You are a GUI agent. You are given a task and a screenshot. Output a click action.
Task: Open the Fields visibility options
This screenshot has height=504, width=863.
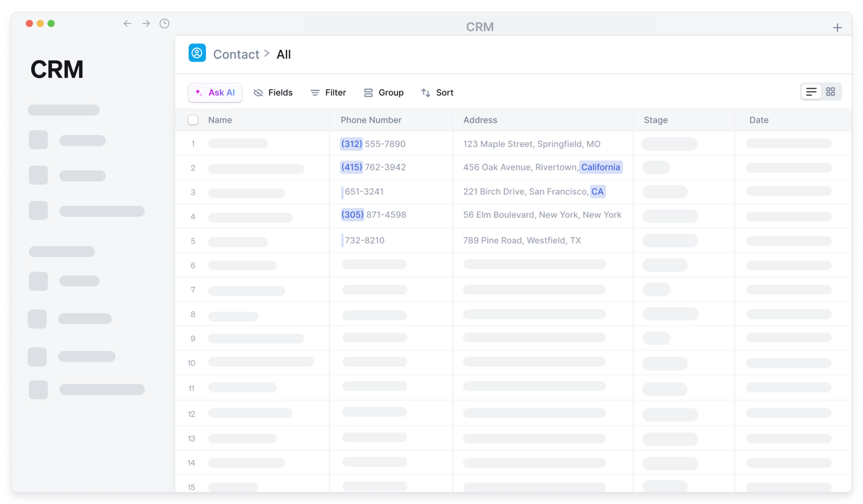[273, 93]
